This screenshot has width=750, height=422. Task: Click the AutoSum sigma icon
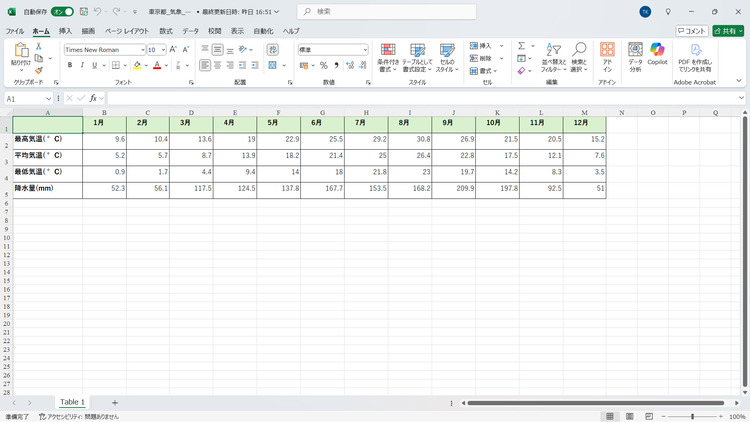coord(522,47)
